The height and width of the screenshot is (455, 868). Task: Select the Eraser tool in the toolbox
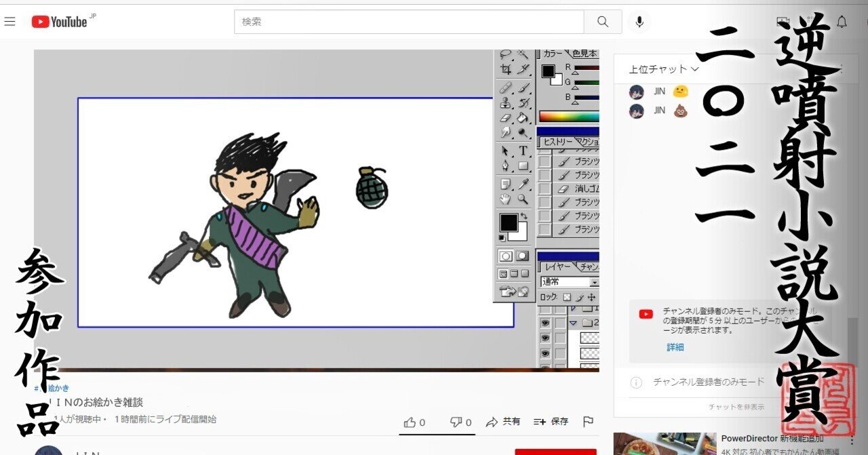coord(506,118)
